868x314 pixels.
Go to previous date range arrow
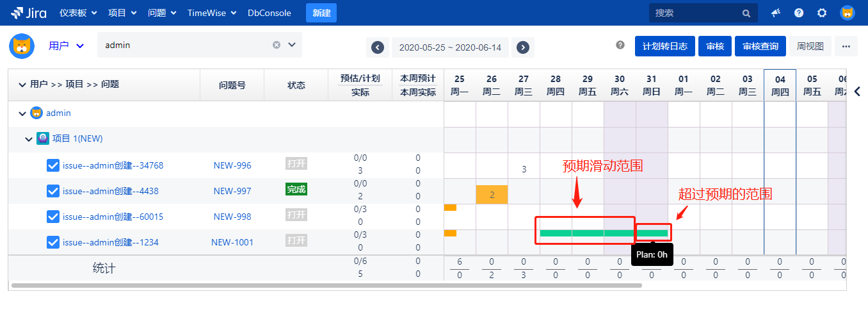(378, 47)
